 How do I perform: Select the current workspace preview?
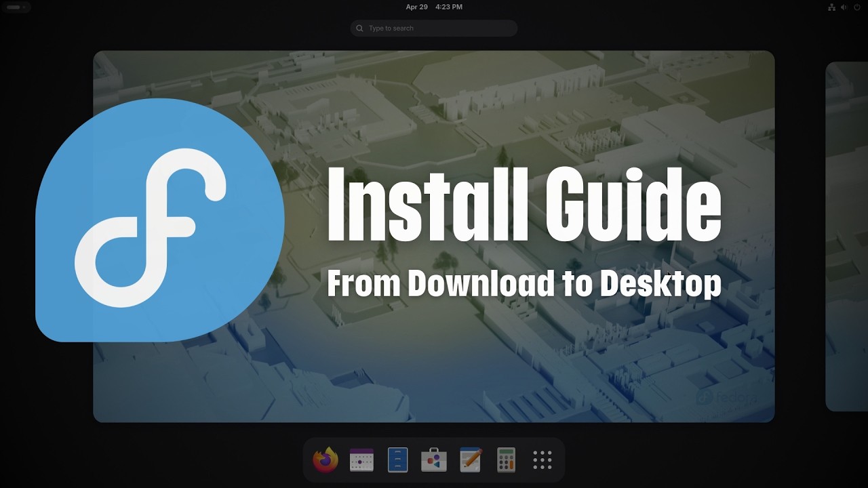click(434, 236)
